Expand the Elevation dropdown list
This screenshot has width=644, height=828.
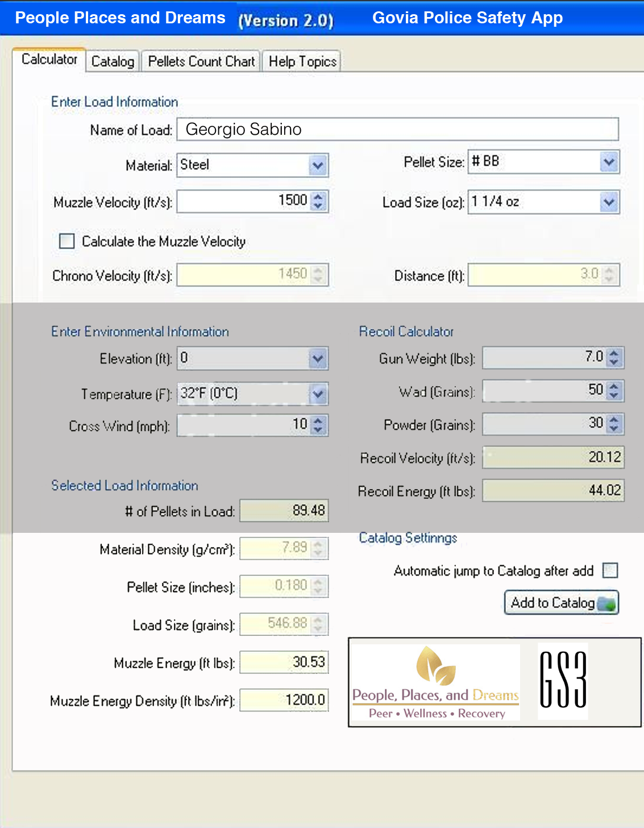[318, 359]
